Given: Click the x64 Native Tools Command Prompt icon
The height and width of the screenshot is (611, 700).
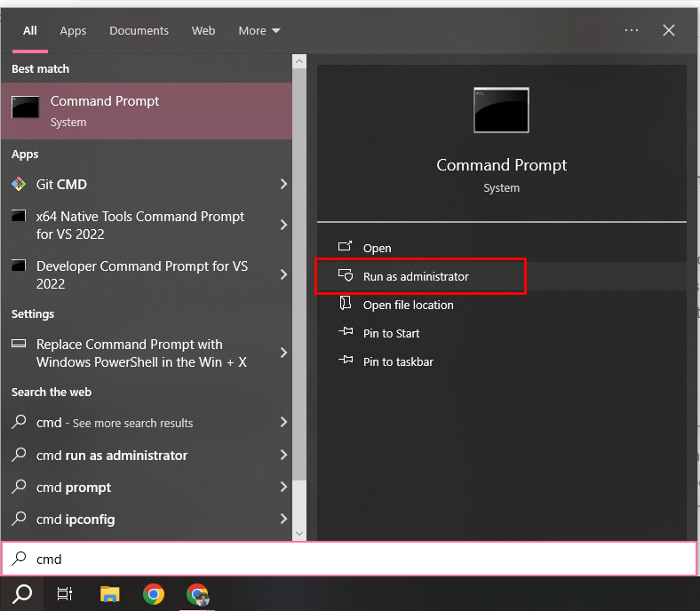Looking at the screenshot, I should point(19,216).
